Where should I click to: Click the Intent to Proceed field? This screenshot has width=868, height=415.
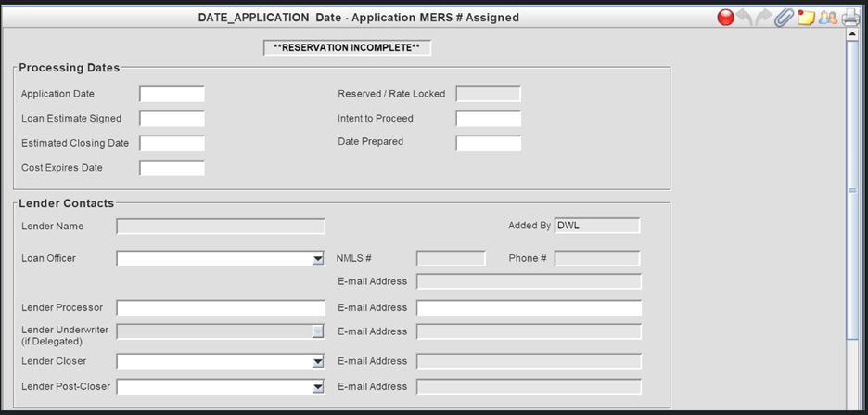[488, 119]
